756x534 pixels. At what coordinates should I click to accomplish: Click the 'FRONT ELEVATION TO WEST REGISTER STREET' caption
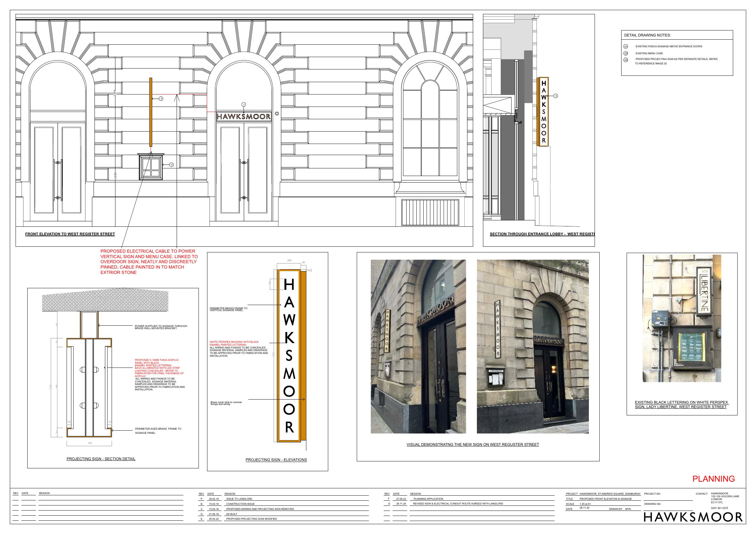[x=70, y=234]
